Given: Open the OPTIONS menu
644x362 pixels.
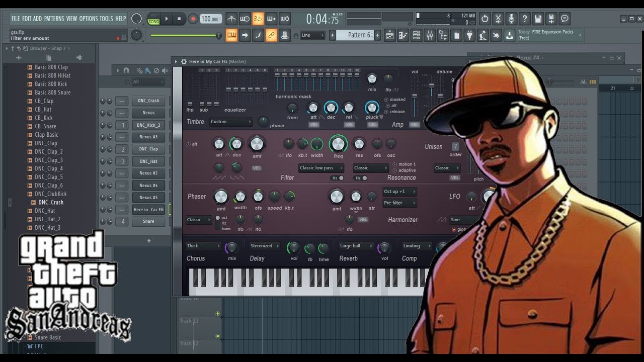Looking at the screenshot, I should pyautogui.click(x=89, y=19).
